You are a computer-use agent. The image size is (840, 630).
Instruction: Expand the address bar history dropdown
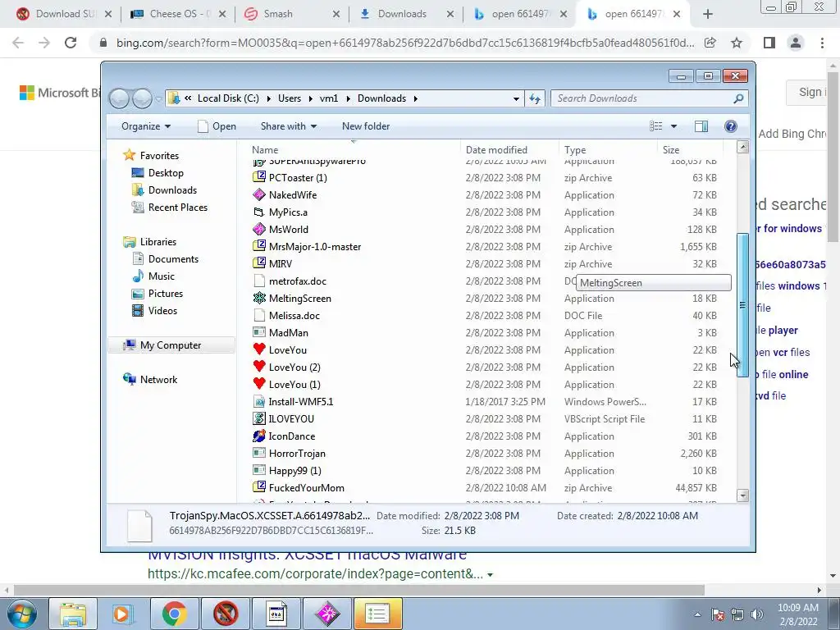point(516,98)
